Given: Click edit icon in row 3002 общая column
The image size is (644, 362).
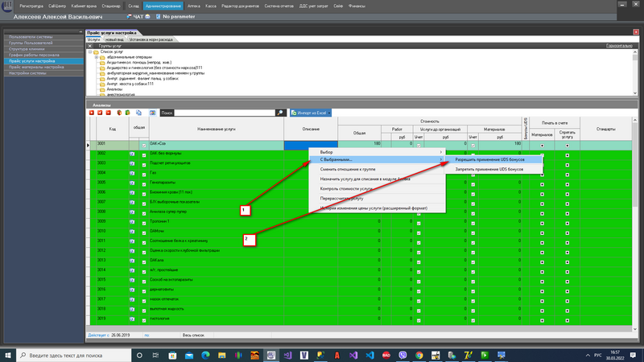Looking at the screenshot, I should coord(132,153).
